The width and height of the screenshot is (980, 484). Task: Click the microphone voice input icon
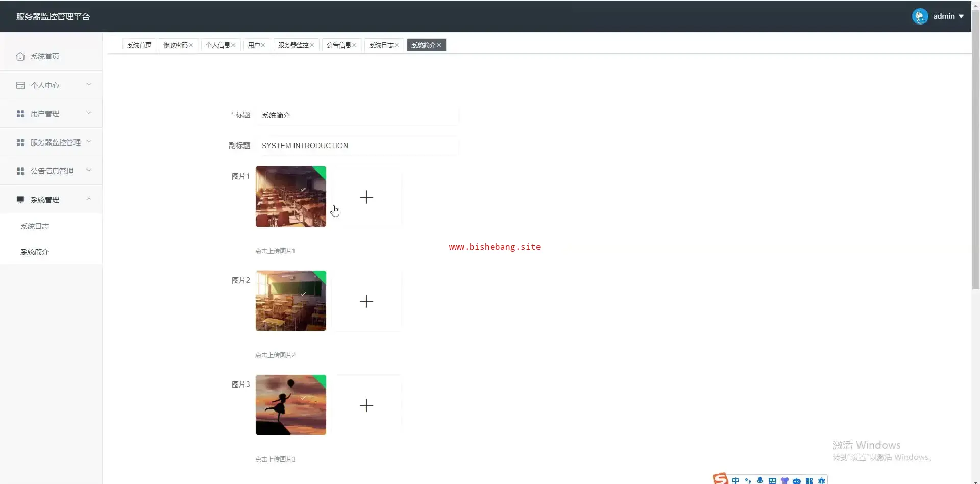click(x=760, y=480)
